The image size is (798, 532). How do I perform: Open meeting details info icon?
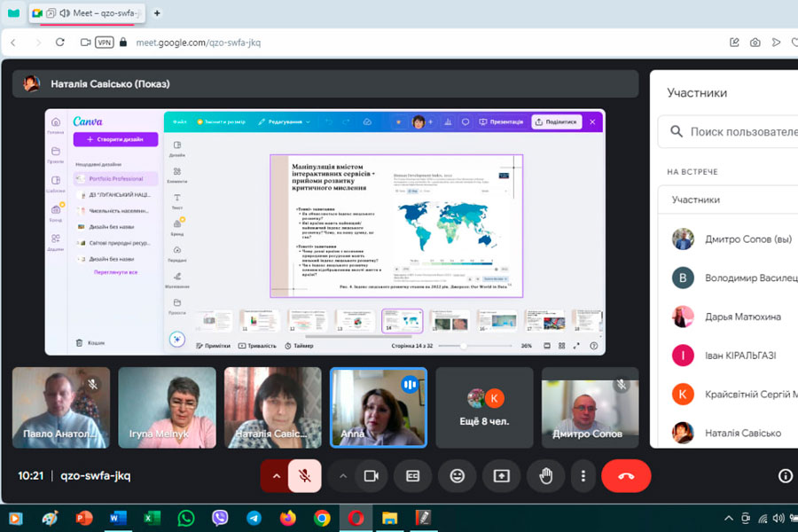click(x=785, y=476)
